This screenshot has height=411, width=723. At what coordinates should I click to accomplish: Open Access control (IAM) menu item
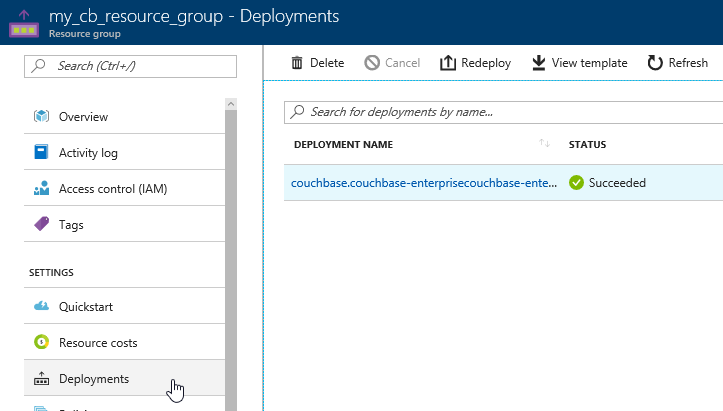124,188
